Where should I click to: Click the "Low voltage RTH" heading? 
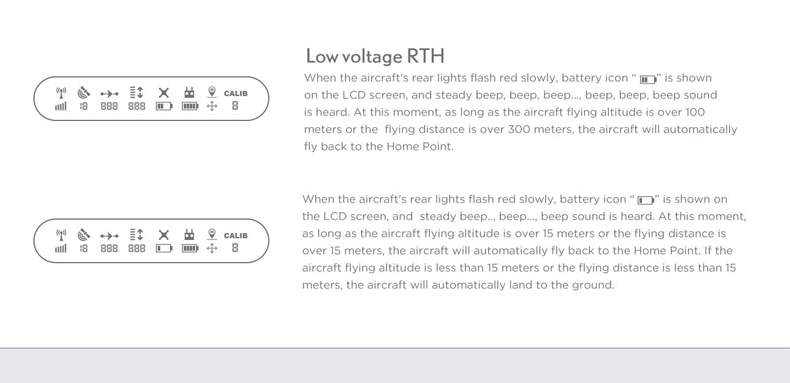click(x=375, y=56)
